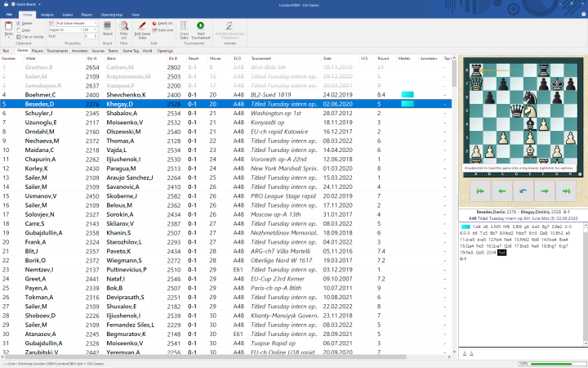The image size is (588, 368).
Task: Expand the Paste dropdown arrow
Action: tap(8, 37)
